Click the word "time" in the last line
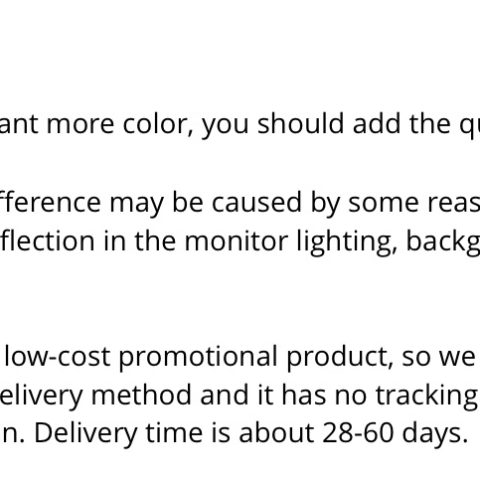 [174, 433]
